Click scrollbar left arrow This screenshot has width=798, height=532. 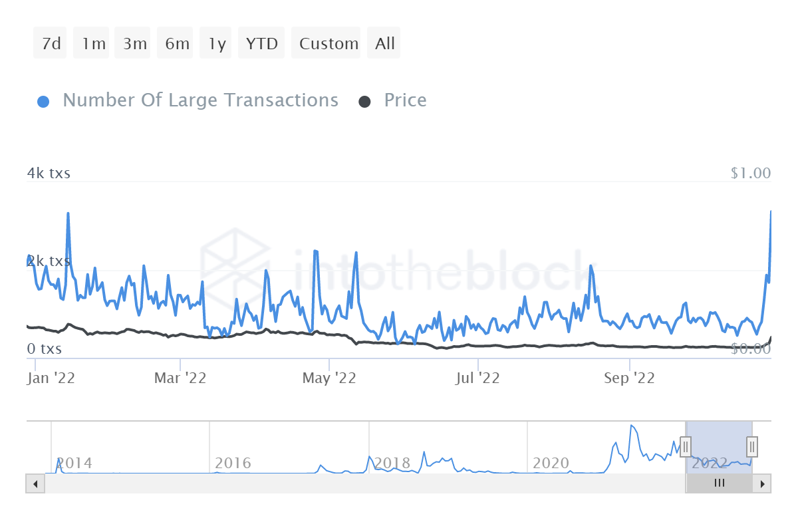click(35, 483)
